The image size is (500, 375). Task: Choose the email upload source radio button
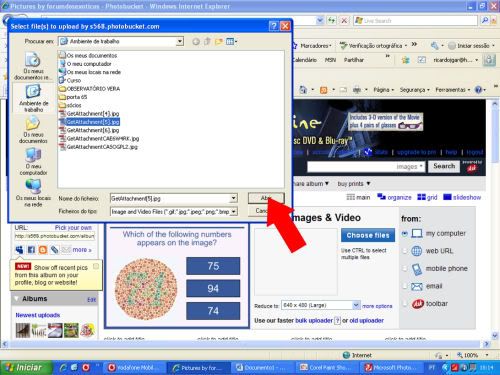pos(405,286)
